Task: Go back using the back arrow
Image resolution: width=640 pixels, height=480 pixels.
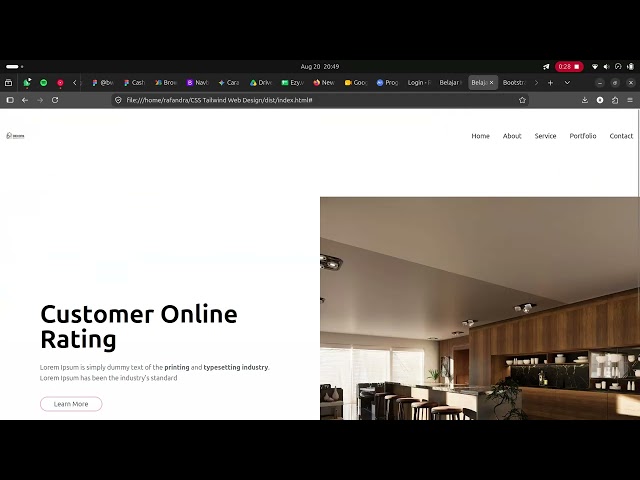Action: point(25,100)
